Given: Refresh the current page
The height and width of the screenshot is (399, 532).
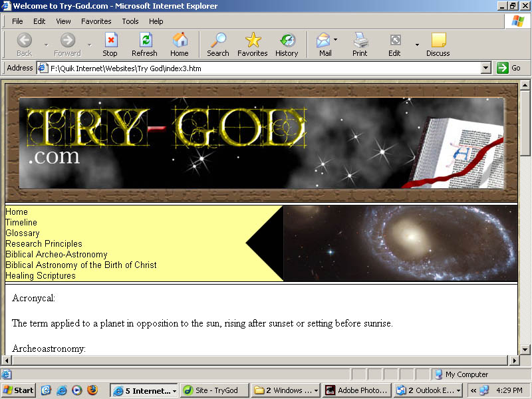Looking at the screenshot, I should click(144, 45).
